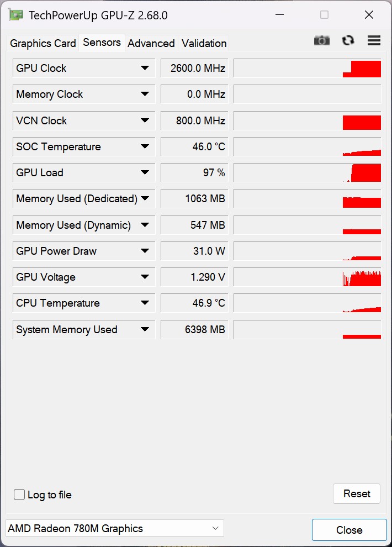This screenshot has height=547, width=392.
Task: Enable the Log to file checkbox
Action: [19, 495]
